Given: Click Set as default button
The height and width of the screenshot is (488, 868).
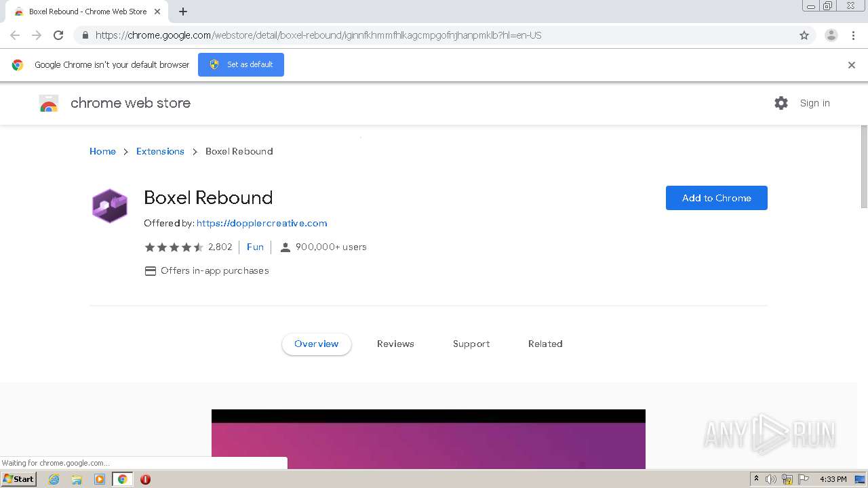Looking at the screenshot, I should pos(241,65).
